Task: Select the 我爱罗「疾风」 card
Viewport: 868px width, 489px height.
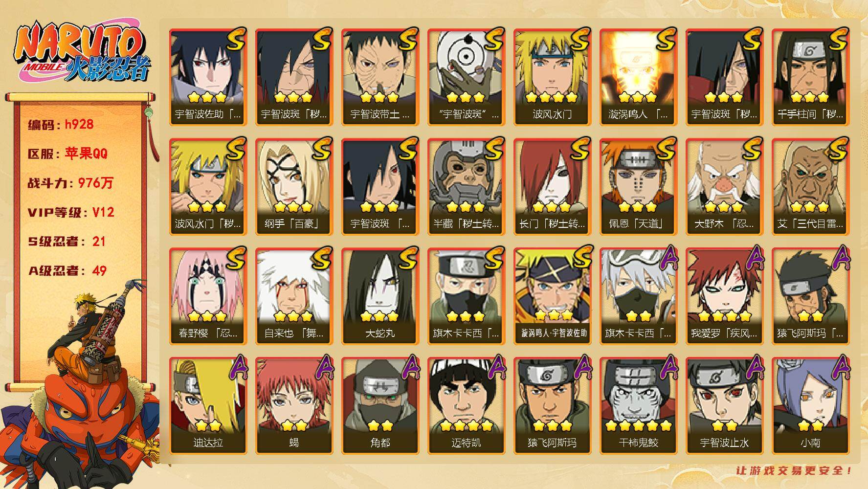Action: (x=724, y=296)
